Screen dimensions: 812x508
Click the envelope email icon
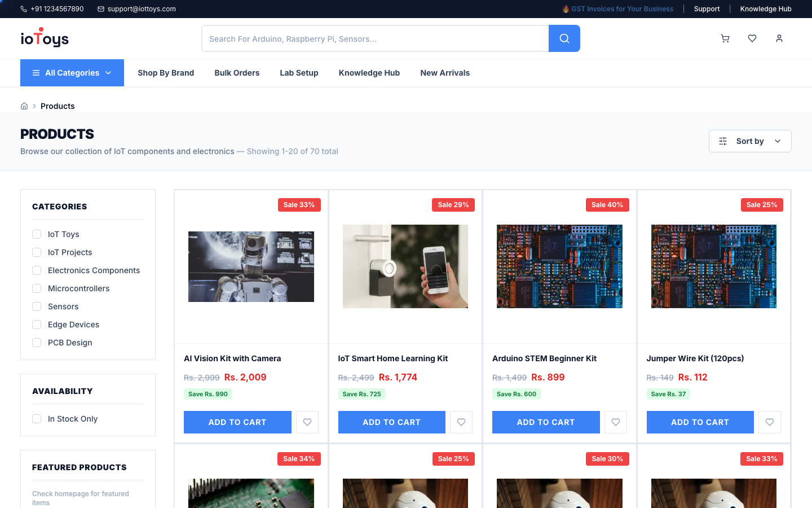click(x=101, y=9)
